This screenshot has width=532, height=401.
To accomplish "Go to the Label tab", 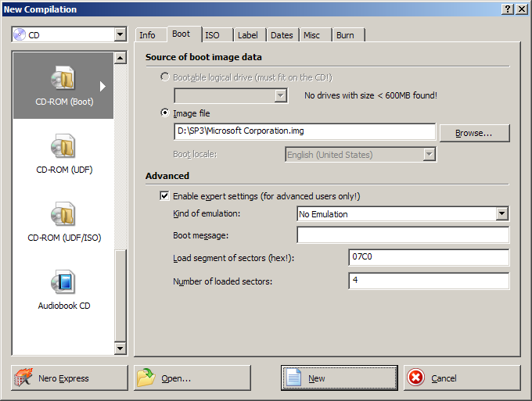I will pyautogui.click(x=247, y=35).
